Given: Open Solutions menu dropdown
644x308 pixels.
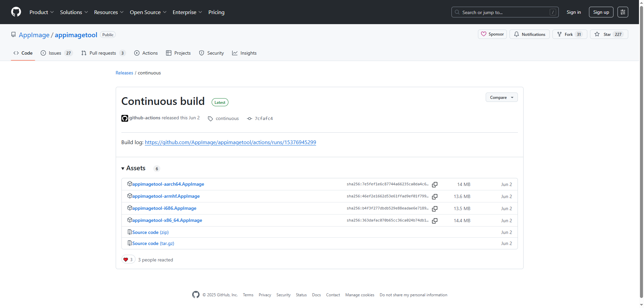Looking at the screenshot, I should (74, 12).
